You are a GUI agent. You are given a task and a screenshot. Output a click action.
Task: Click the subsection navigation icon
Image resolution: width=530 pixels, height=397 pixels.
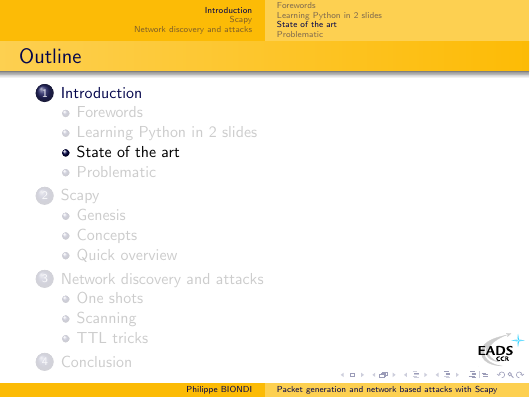(416, 375)
